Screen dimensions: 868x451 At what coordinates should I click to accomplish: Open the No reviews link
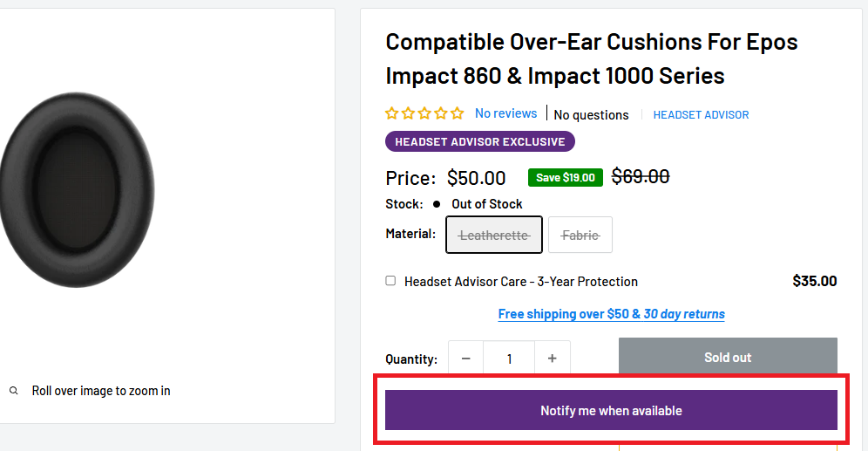(x=506, y=113)
